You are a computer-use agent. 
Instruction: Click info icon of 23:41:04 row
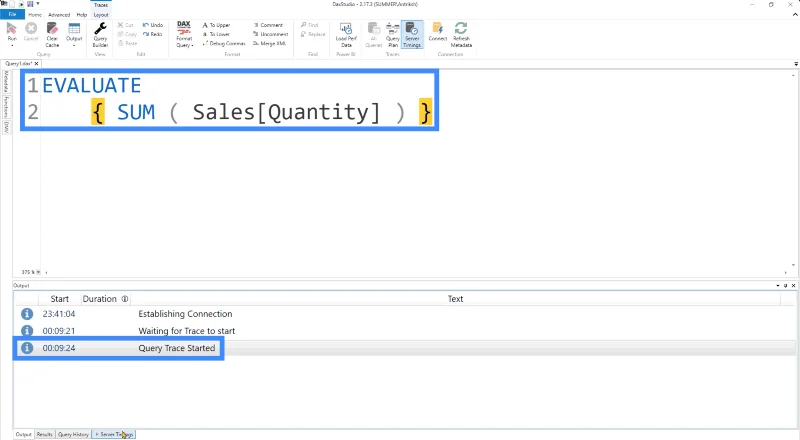27,314
